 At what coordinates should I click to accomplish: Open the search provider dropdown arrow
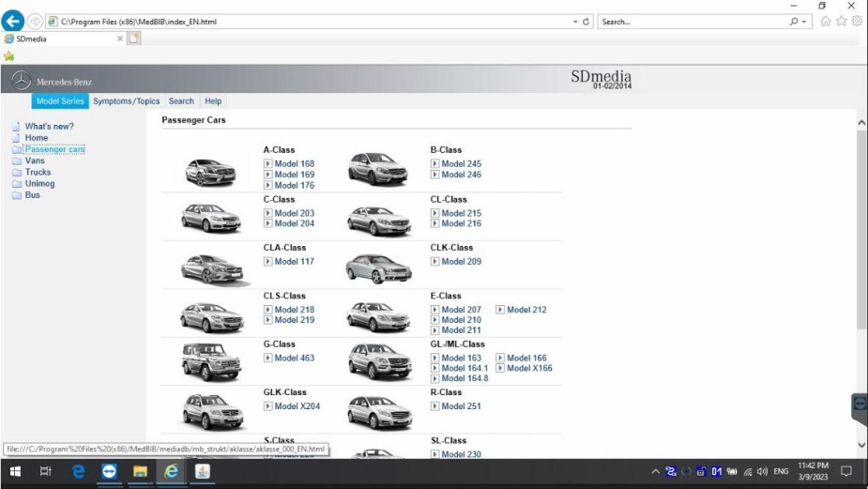point(804,22)
